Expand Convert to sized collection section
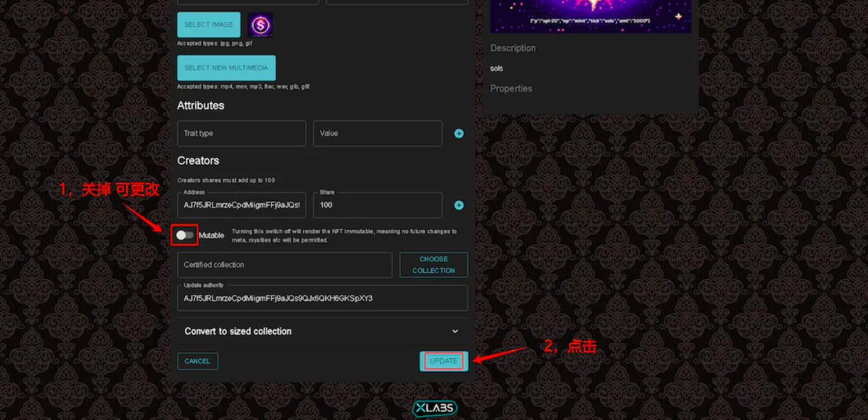Viewport: 868px width, 420px height. point(322,331)
